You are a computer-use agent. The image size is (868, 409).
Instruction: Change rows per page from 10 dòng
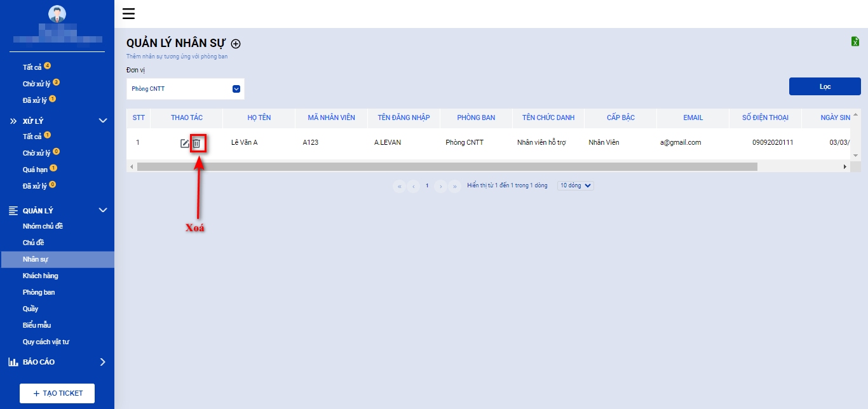coord(576,185)
